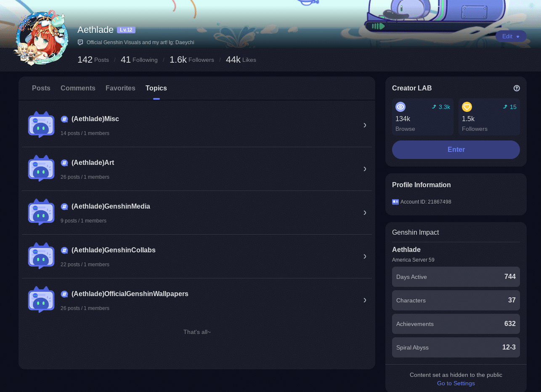Click the profile bio signature text
The image size is (541, 392).
pos(141,42)
